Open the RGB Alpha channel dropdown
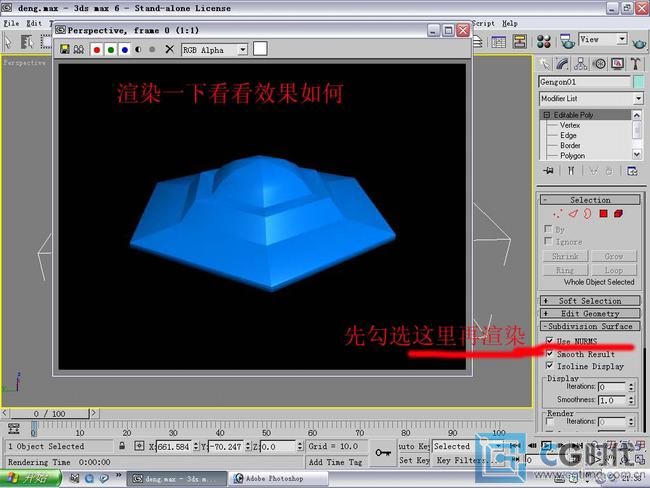The image size is (650, 488). (x=243, y=50)
